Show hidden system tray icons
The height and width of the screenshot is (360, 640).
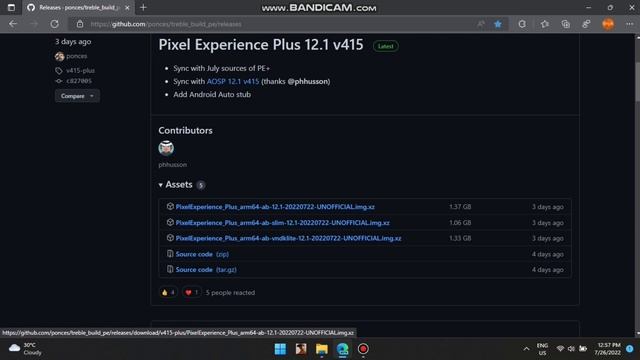526,349
